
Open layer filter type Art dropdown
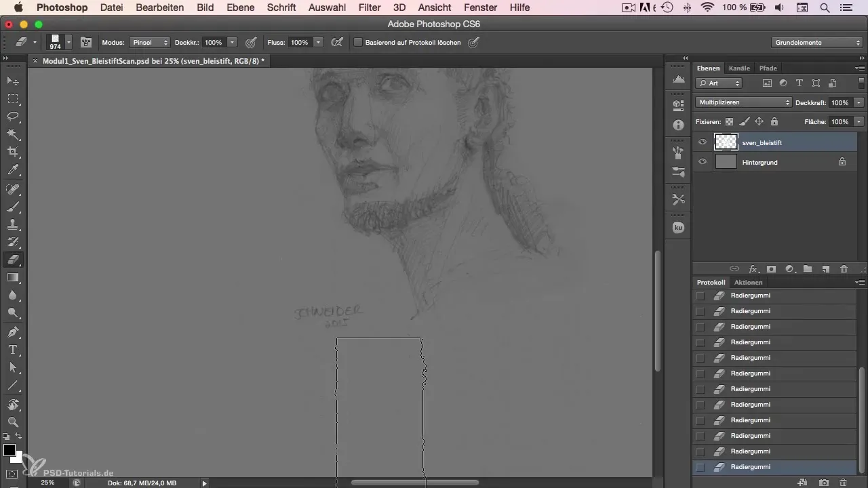719,83
